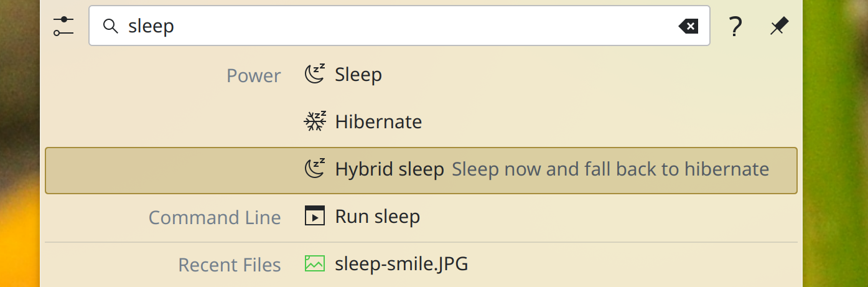The image size is (868, 287).
Task: Click the Power category label
Action: (x=253, y=76)
